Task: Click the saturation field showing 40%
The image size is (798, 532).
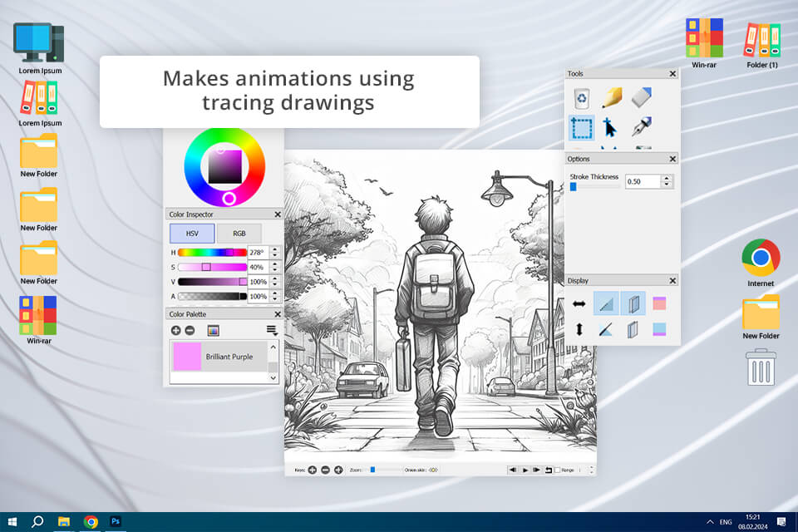Action: click(258, 267)
